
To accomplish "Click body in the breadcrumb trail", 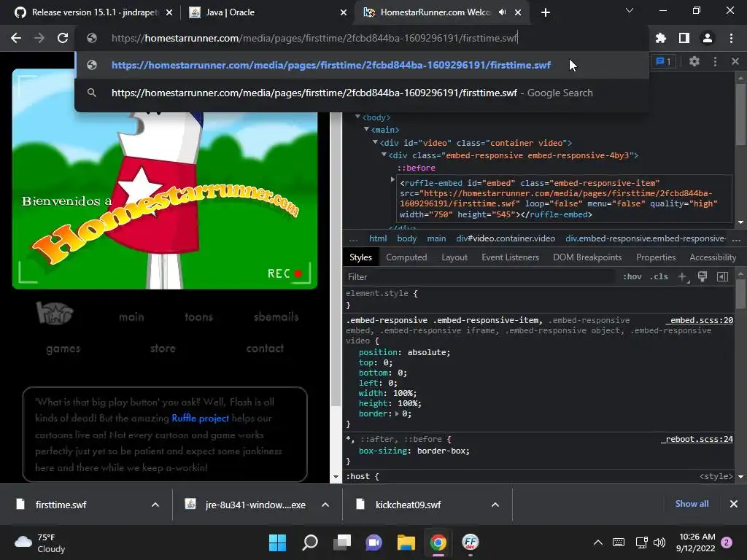I will tap(407, 238).
